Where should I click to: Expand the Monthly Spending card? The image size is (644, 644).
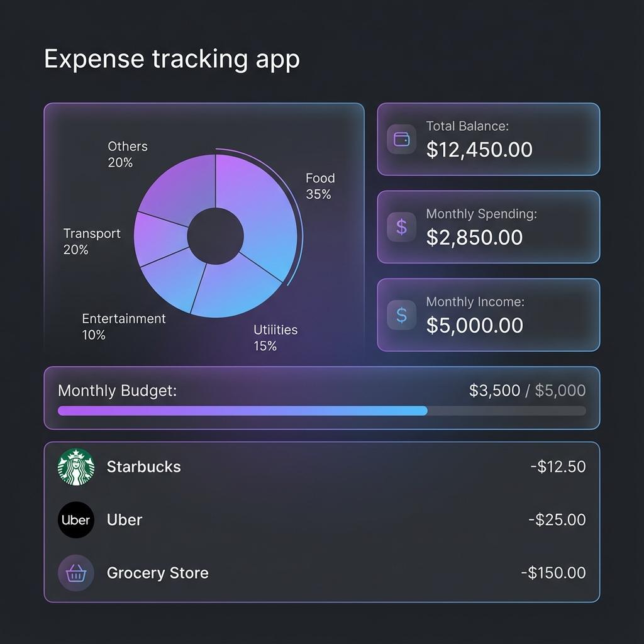click(x=489, y=227)
